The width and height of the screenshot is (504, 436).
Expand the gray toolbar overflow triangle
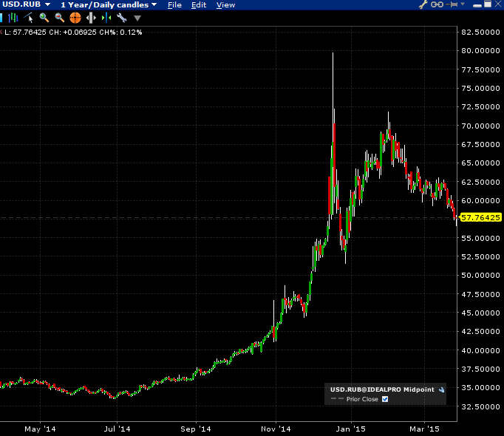[x=137, y=18]
